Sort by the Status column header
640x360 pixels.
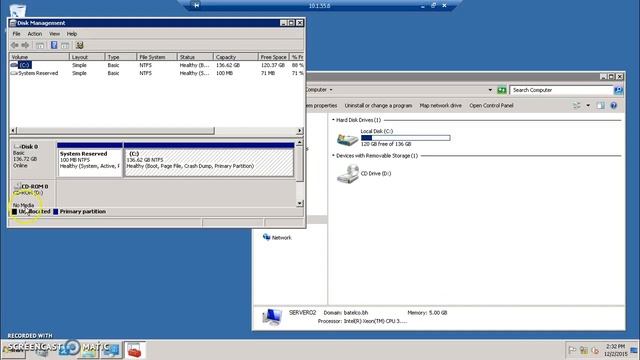click(195, 57)
